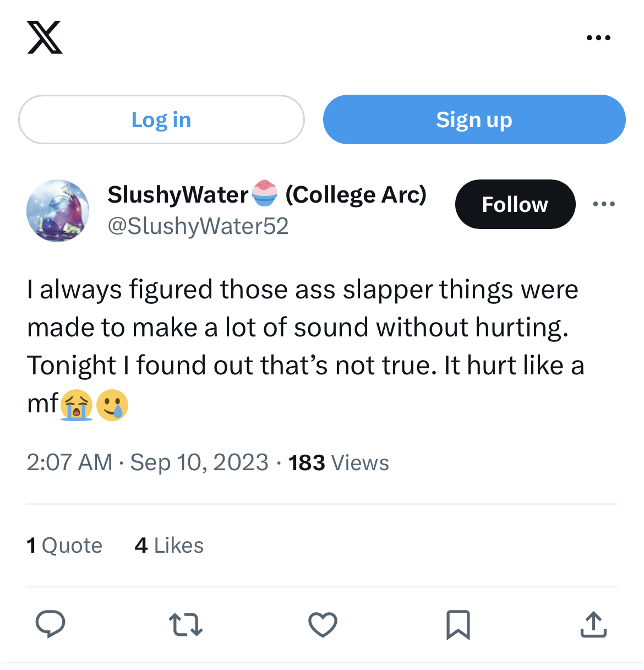Click the repost arrows icon
The width and height of the screenshot is (644, 670).
[185, 625]
